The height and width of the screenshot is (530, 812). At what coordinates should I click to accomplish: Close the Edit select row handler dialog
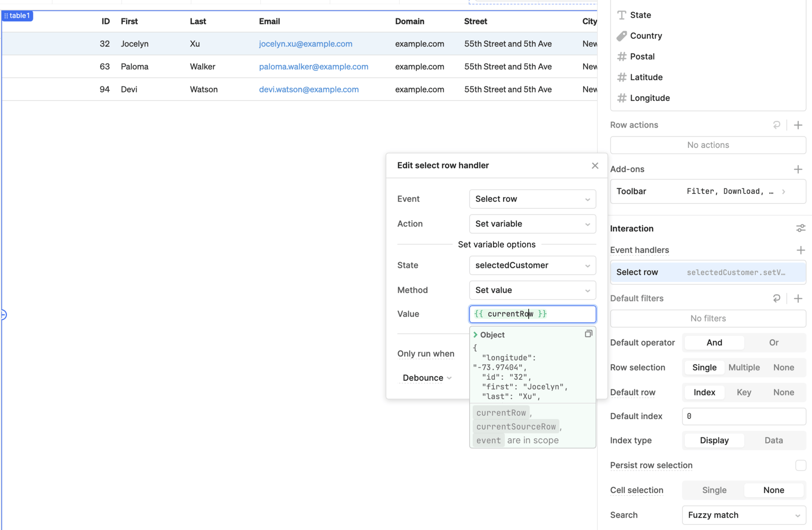point(595,166)
